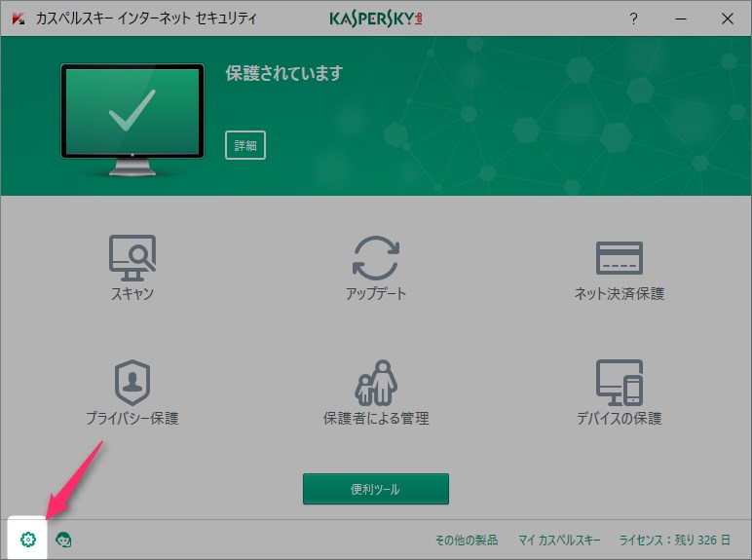Open ネット決済保護 (Safe Money)
The width and height of the screenshot is (752, 560).
pyautogui.click(x=620, y=271)
